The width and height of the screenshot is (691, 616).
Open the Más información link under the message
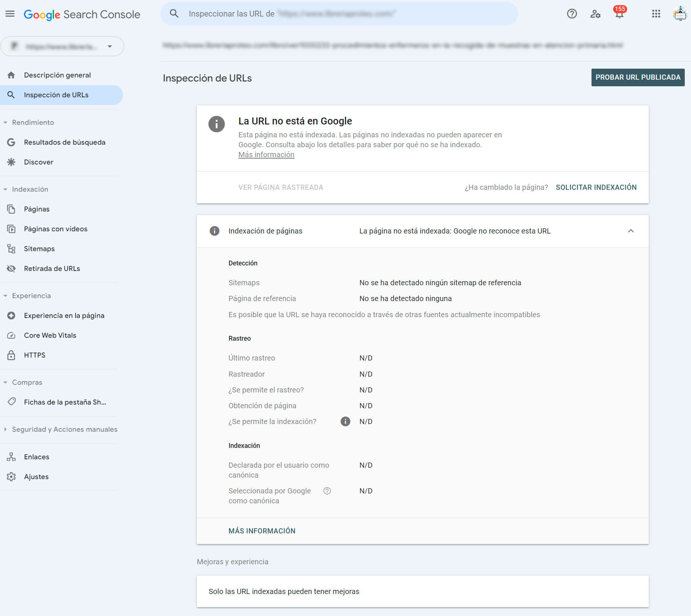(x=266, y=155)
